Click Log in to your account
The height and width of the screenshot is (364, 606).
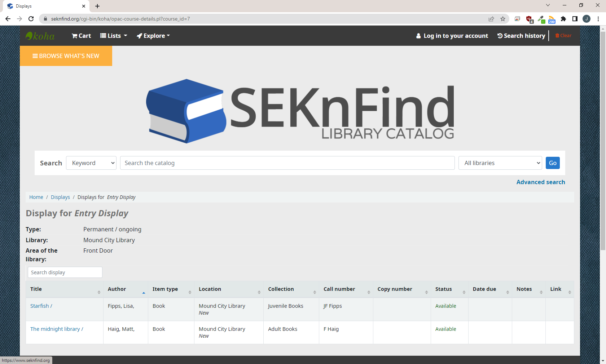(x=452, y=36)
